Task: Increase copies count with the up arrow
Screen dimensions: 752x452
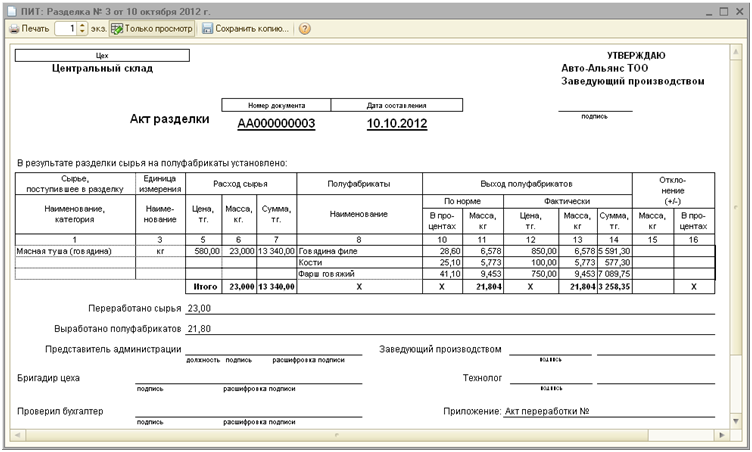Action: [x=78, y=26]
